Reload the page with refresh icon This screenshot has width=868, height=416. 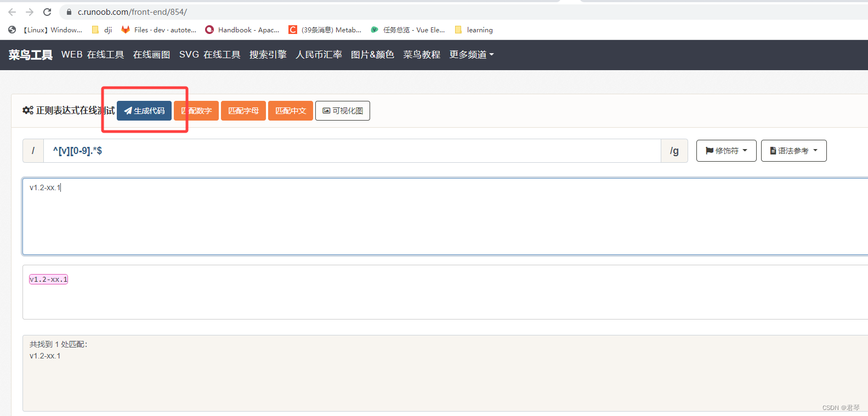tap(47, 12)
